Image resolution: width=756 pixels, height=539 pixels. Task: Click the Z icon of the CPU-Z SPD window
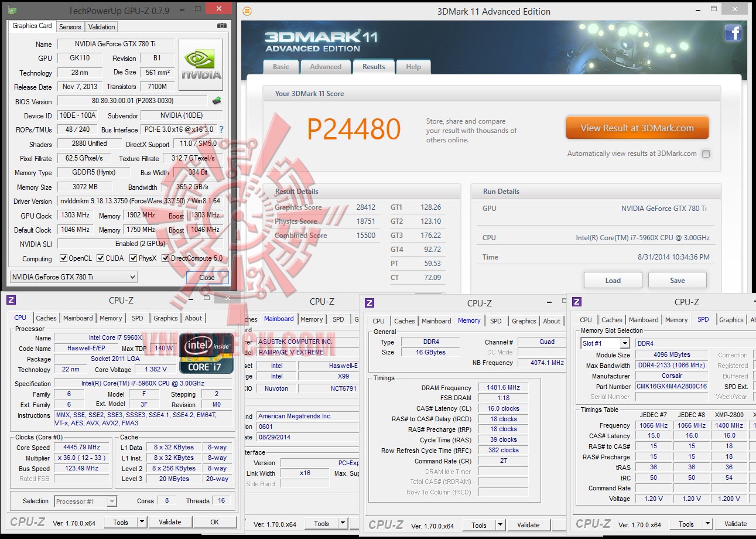pos(577,302)
